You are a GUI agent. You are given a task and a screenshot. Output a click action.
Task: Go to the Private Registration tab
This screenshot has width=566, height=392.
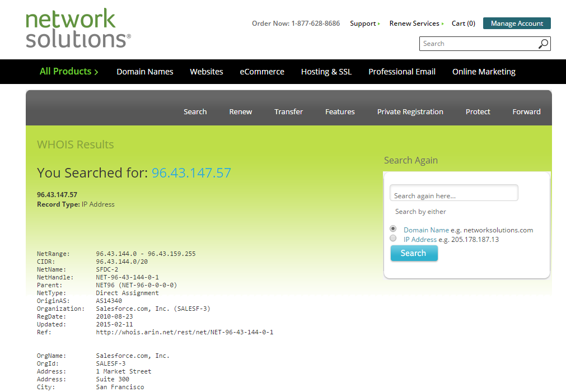410,112
